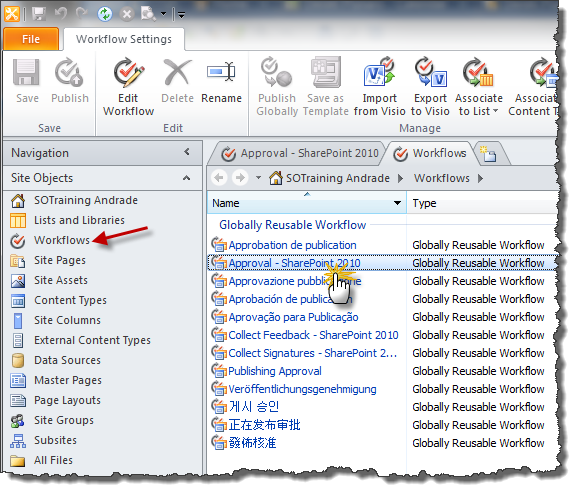
Task: Expand arrow after SOTraining Andrade breadcrumb
Action: 401,178
